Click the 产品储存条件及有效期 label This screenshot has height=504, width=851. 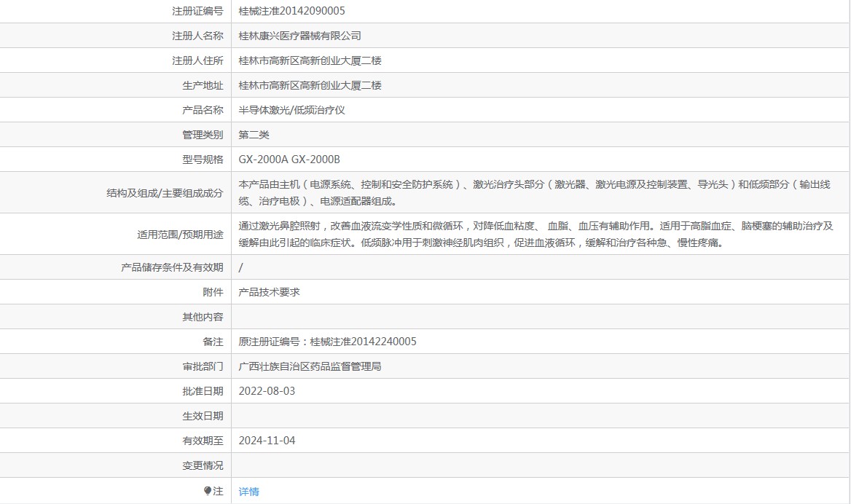[x=172, y=267]
